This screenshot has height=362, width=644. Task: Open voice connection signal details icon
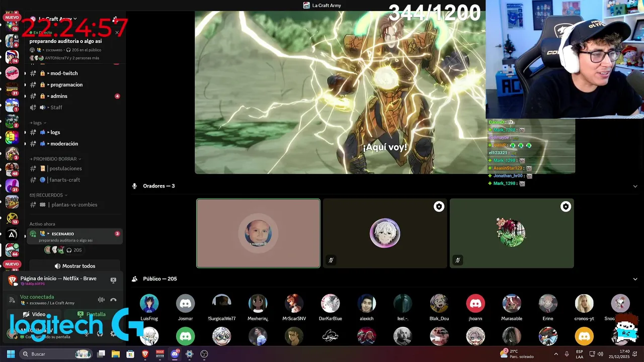(12, 300)
